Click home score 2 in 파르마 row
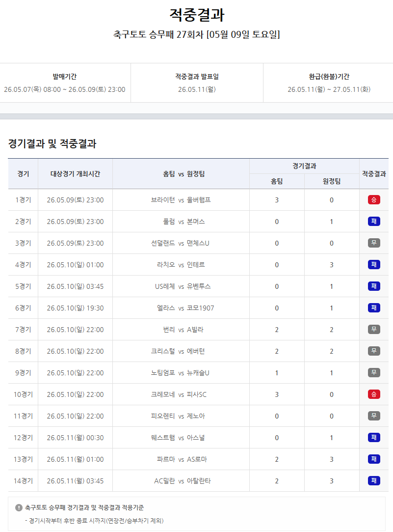 pyautogui.click(x=277, y=459)
